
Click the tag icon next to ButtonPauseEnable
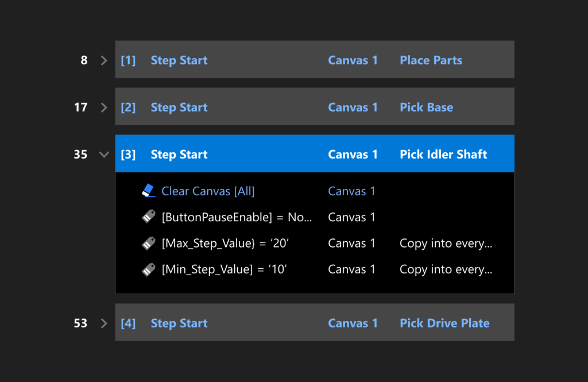pos(148,217)
